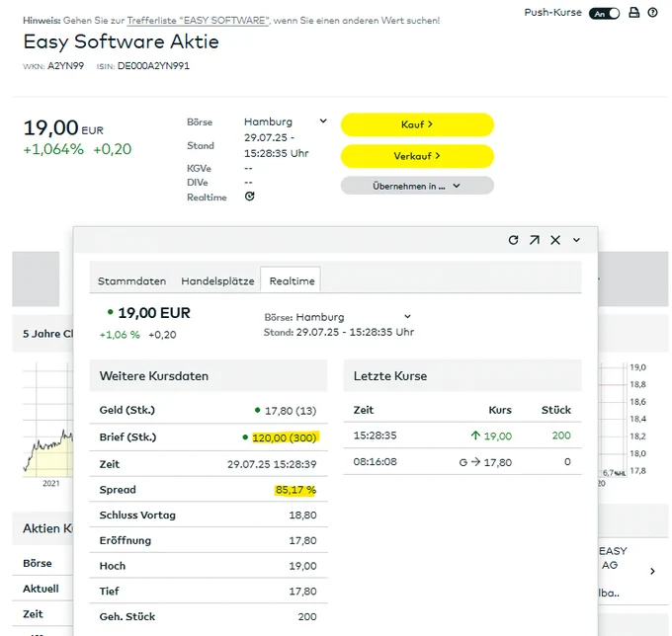Screen dimensions: 672x636
Task: Click the 5 Jahre chart heading
Action: (48, 334)
